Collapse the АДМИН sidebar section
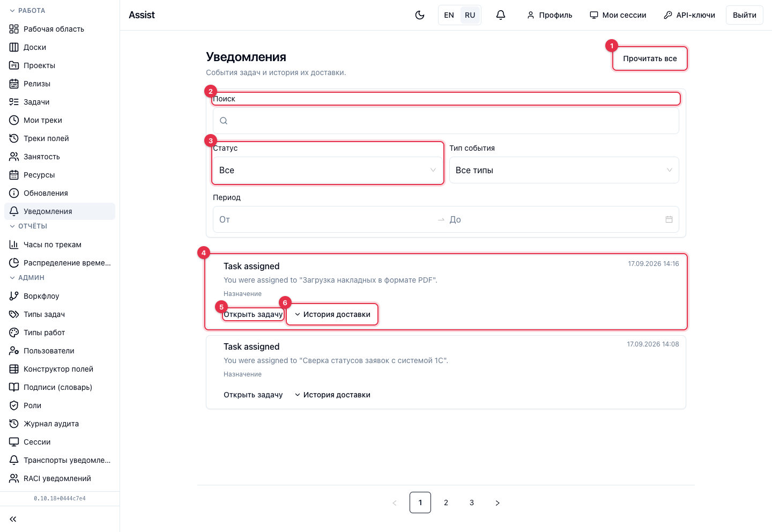Screen dimensions: 772x532 pos(27,278)
